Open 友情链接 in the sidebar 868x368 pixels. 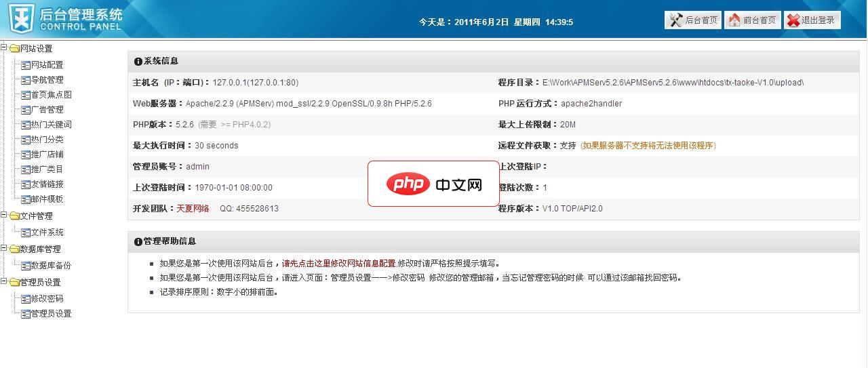[47, 184]
